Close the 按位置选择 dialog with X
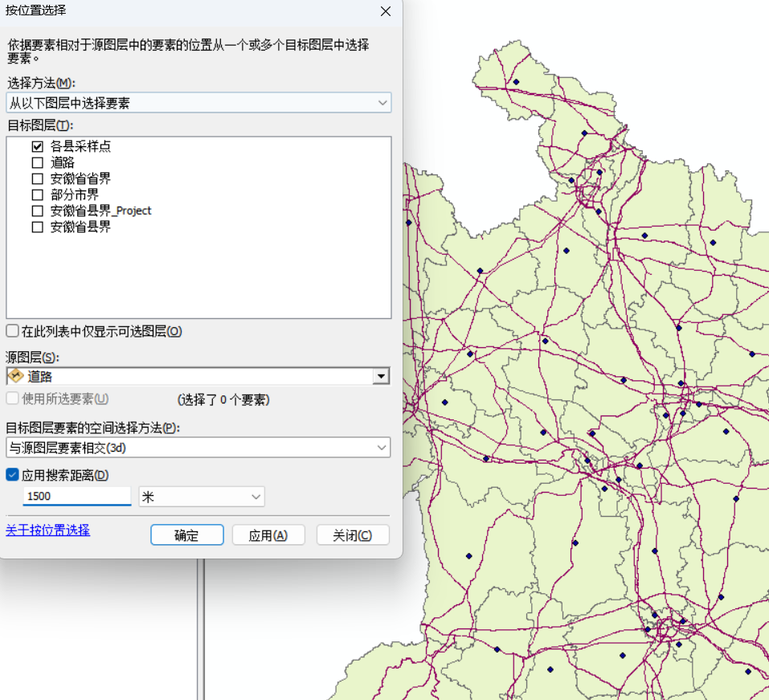 [386, 11]
